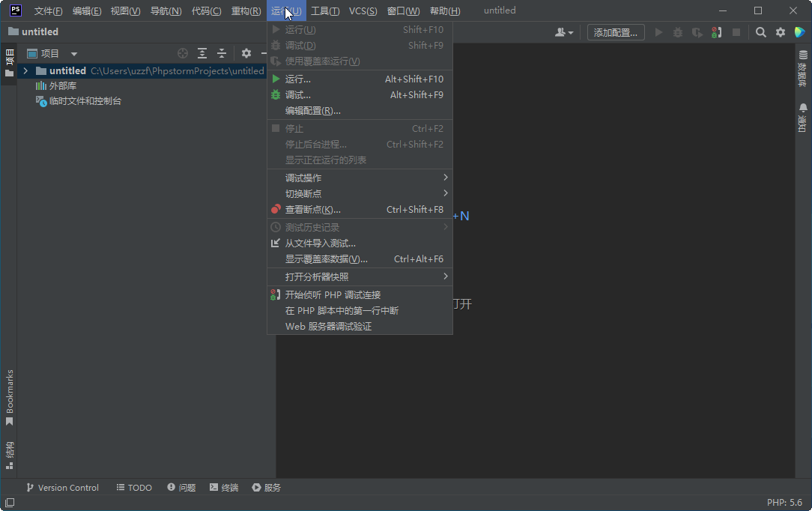Choose 显示覆盖率数据(V)... menu entry

pyautogui.click(x=360, y=258)
